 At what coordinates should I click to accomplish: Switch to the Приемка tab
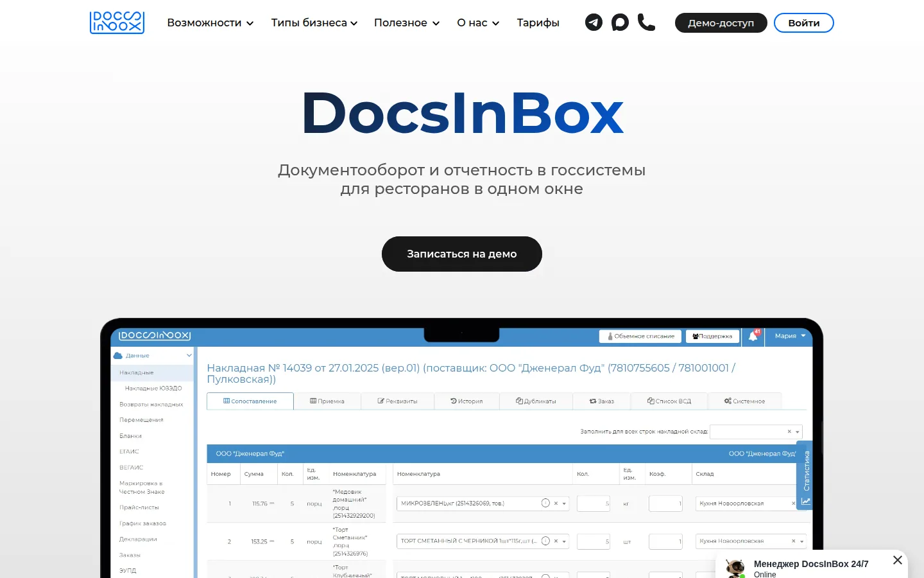(x=327, y=401)
